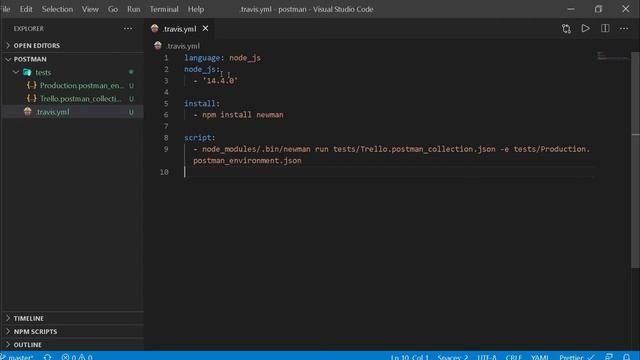This screenshot has width=640, height=360.
Task: Open the Run menu
Action: (133, 9)
